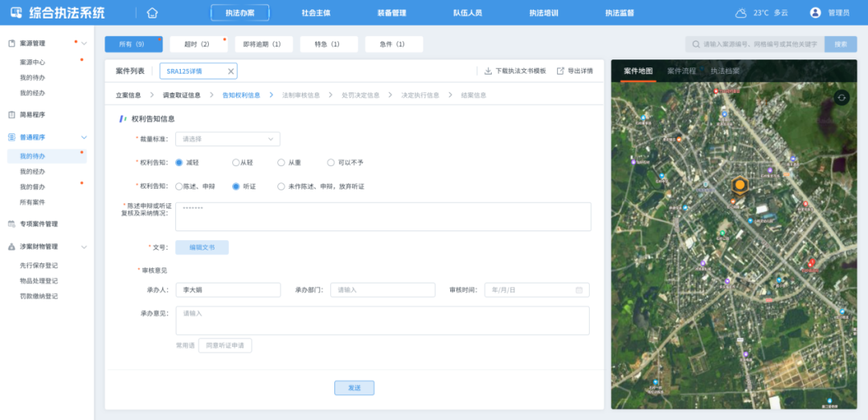Open the calendar icon in 审核时间
Screen dimensions: 868x420
coord(579,290)
